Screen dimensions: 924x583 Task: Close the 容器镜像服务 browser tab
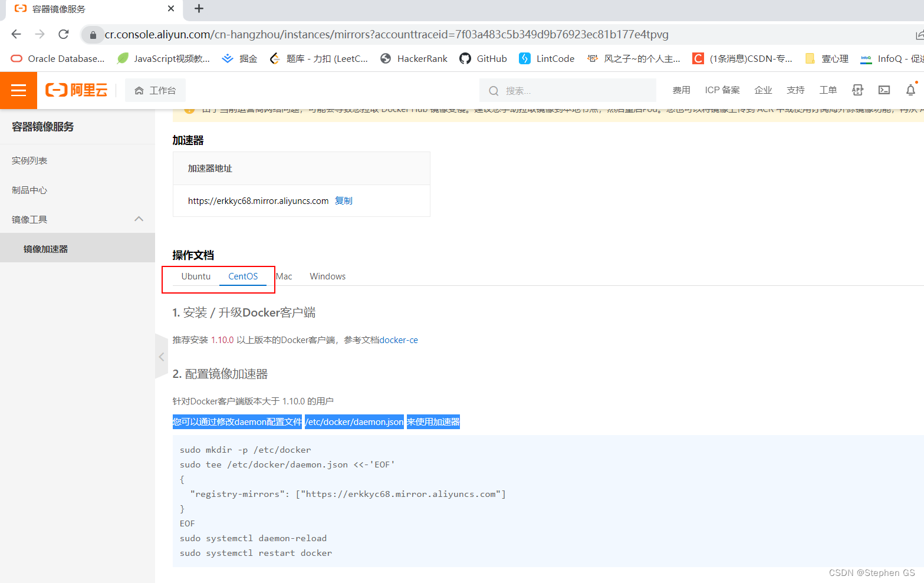171,8
